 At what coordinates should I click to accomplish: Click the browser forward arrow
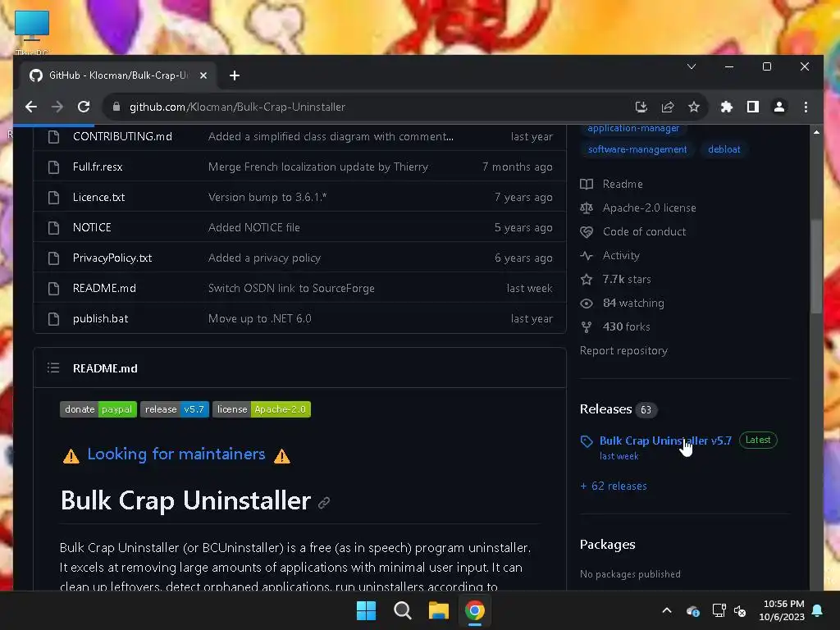pyautogui.click(x=57, y=107)
